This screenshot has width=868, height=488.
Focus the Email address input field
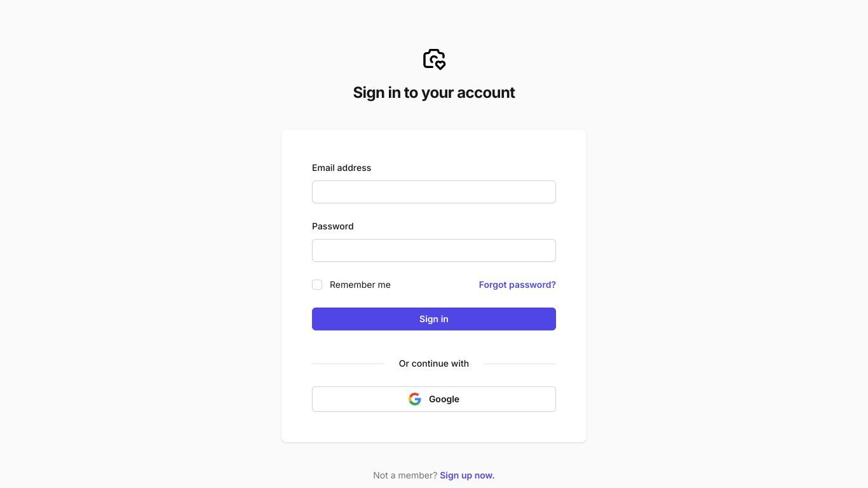point(434,192)
